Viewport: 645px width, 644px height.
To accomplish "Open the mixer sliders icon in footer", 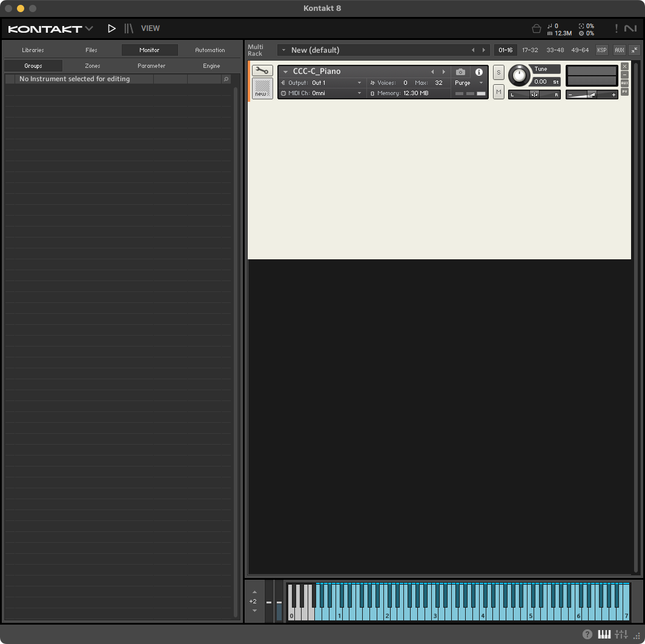I will pyautogui.click(x=621, y=634).
